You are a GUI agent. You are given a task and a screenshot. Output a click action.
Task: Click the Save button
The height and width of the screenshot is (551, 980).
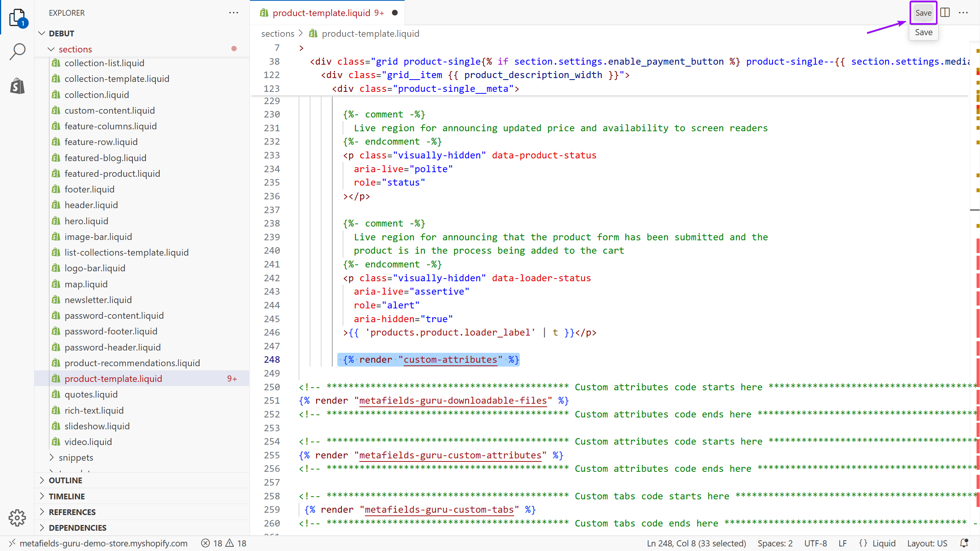[923, 13]
